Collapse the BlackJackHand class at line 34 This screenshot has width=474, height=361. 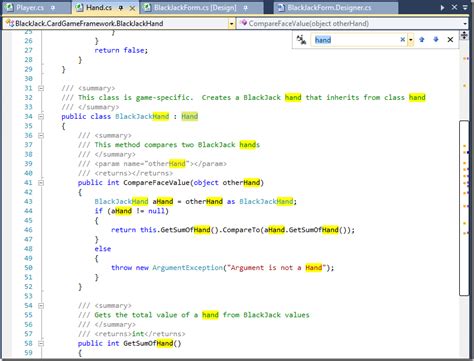pyautogui.click(x=41, y=117)
